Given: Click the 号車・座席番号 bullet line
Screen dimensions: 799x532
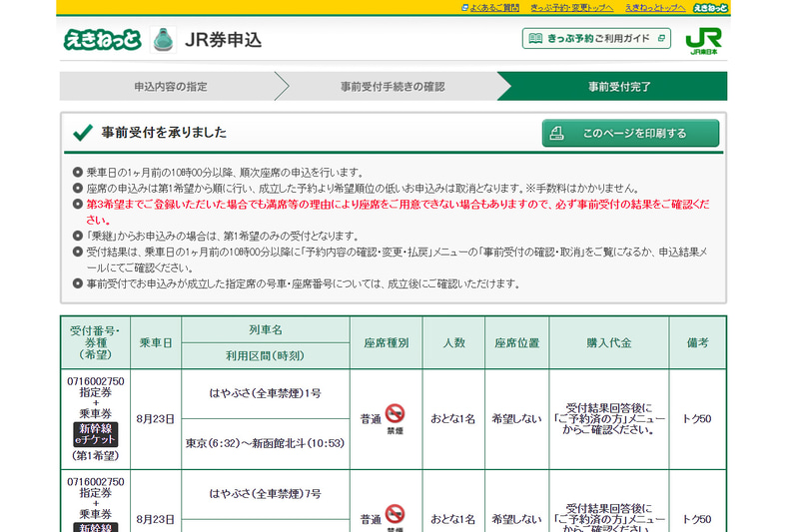Looking at the screenshot, I should (x=304, y=283).
